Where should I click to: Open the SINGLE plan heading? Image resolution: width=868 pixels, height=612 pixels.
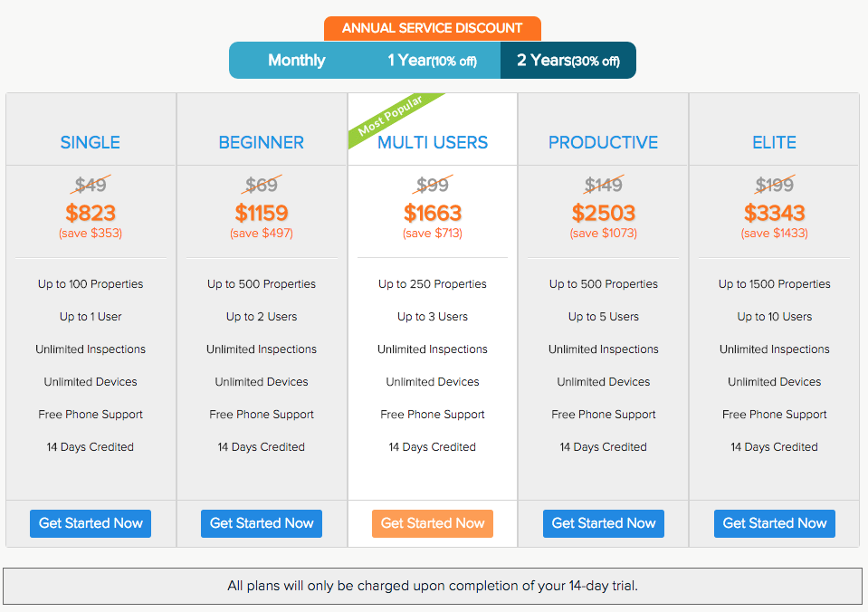coord(91,142)
